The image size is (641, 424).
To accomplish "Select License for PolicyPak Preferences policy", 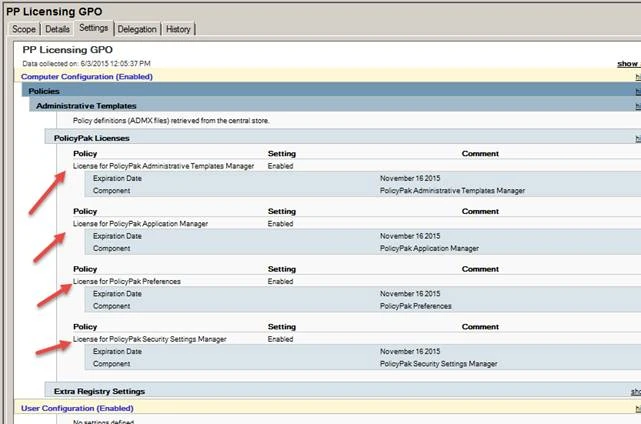I will tap(126, 281).
